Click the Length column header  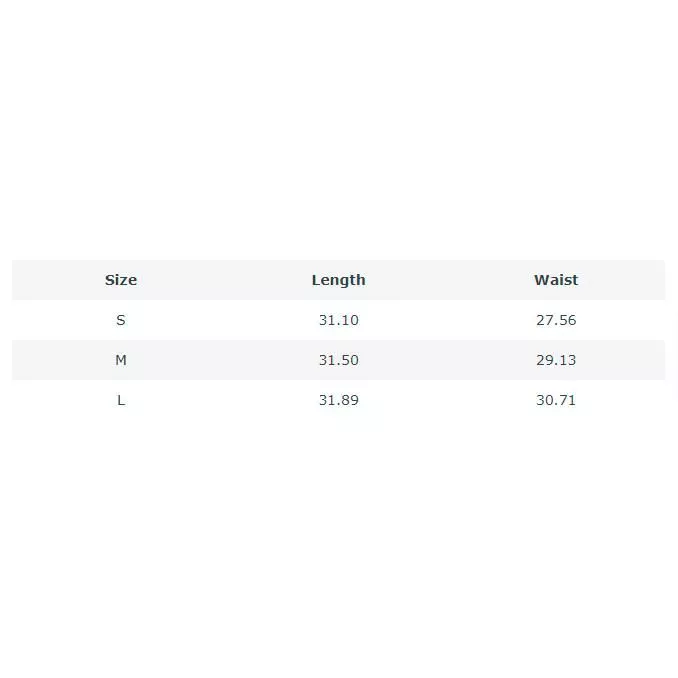click(339, 280)
